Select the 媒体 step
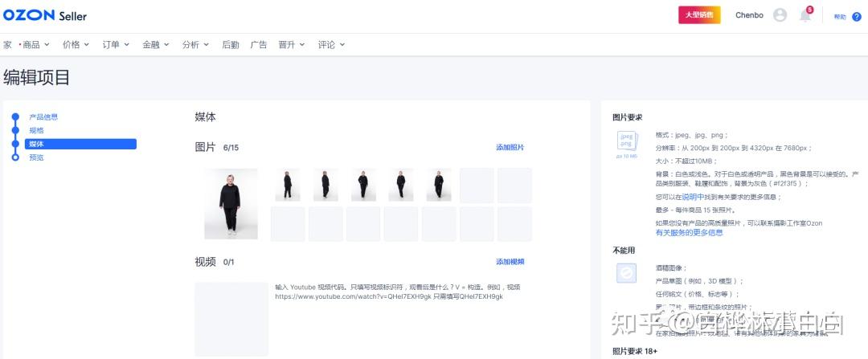This screenshot has height=359, width=868. pyautogui.click(x=80, y=144)
